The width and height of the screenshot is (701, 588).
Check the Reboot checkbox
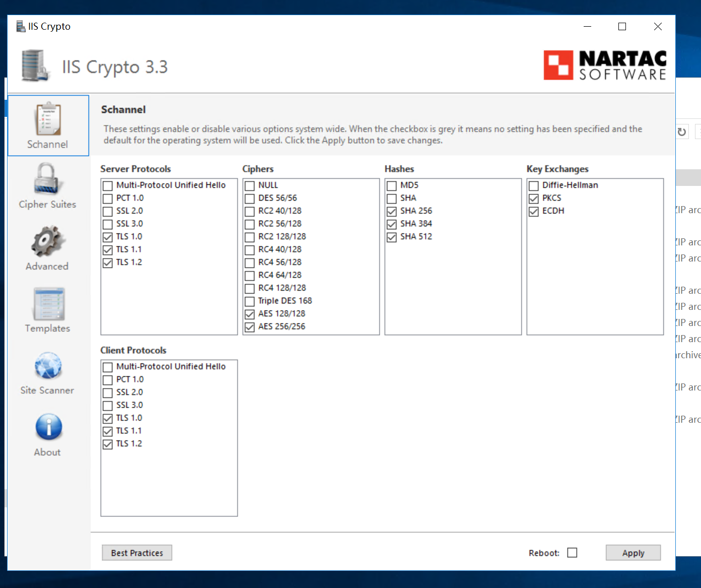pyautogui.click(x=572, y=552)
